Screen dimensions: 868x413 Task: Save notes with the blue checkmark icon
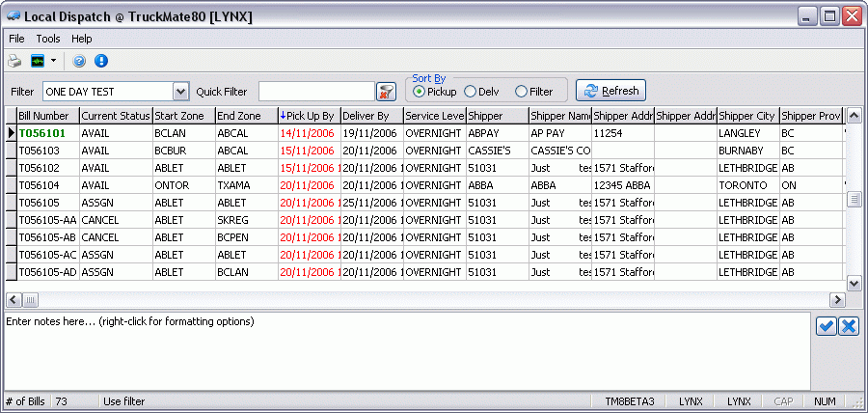[826, 326]
